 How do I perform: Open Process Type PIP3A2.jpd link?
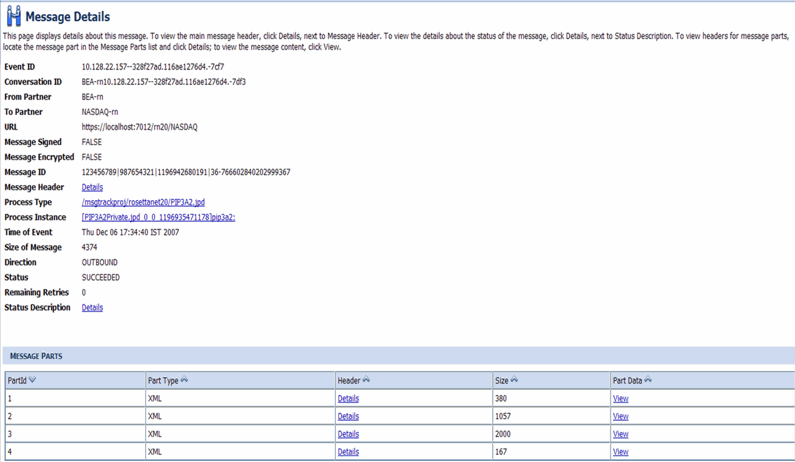(x=143, y=202)
